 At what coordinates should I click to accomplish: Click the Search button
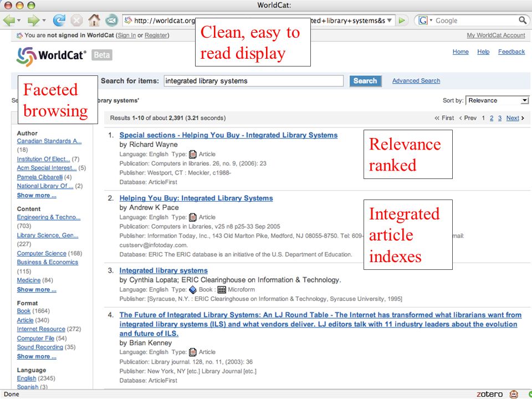pos(365,81)
